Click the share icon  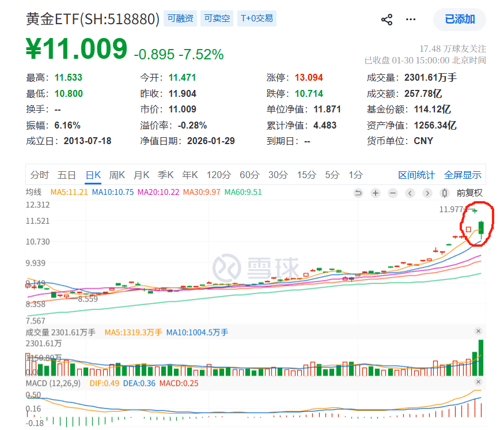(x=386, y=20)
